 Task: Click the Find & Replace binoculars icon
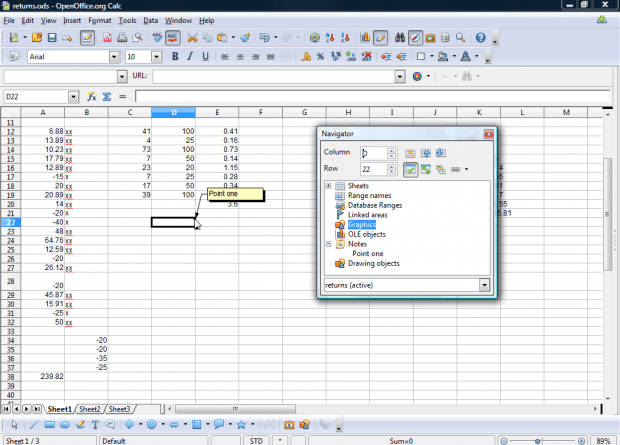click(400, 38)
